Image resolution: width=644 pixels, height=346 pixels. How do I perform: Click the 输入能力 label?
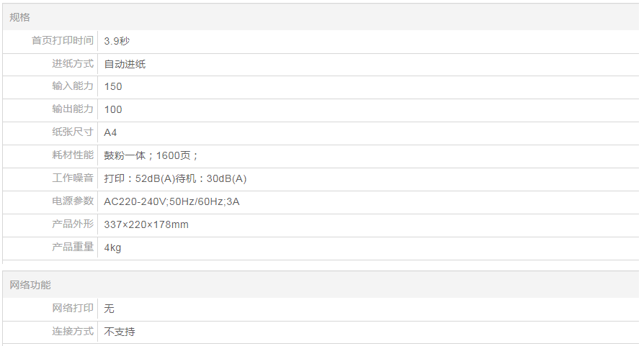(x=73, y=86)
